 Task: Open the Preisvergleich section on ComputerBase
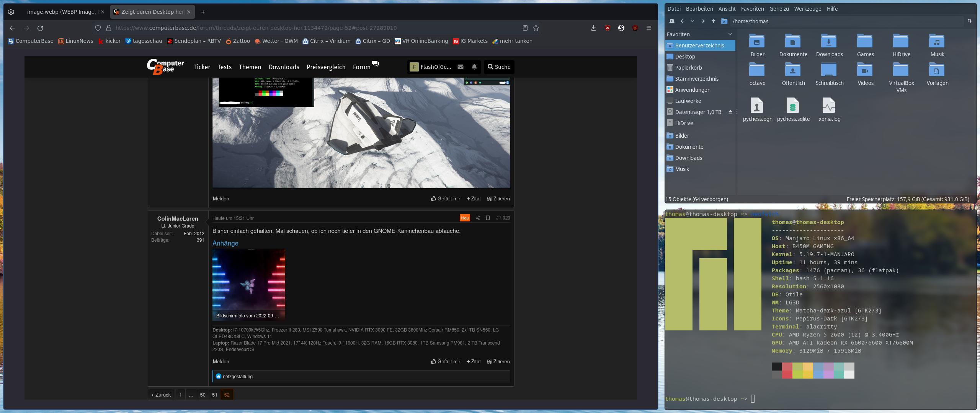click(326, 67)
